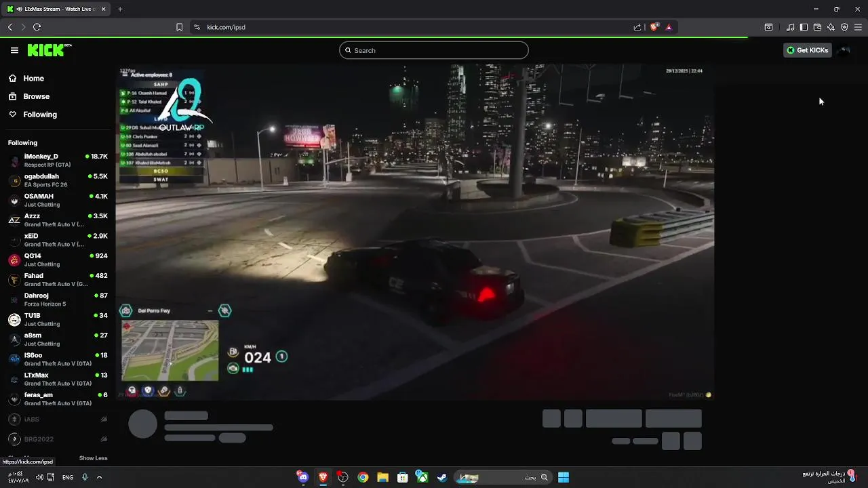Open Leo AI sparkle icon
868x488 pixels.
[x=831, y=27]
